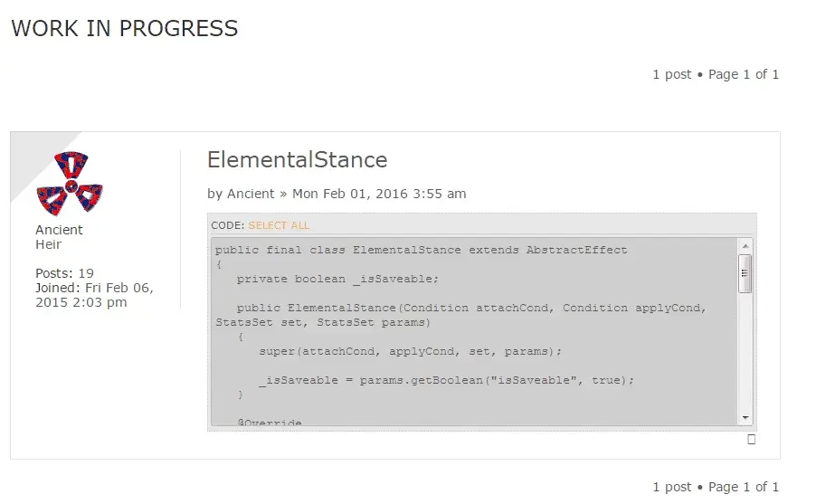Click the empty scrollbar track below the thumb
Viewport: 816px width, 504px height.
tap(745, 352)
